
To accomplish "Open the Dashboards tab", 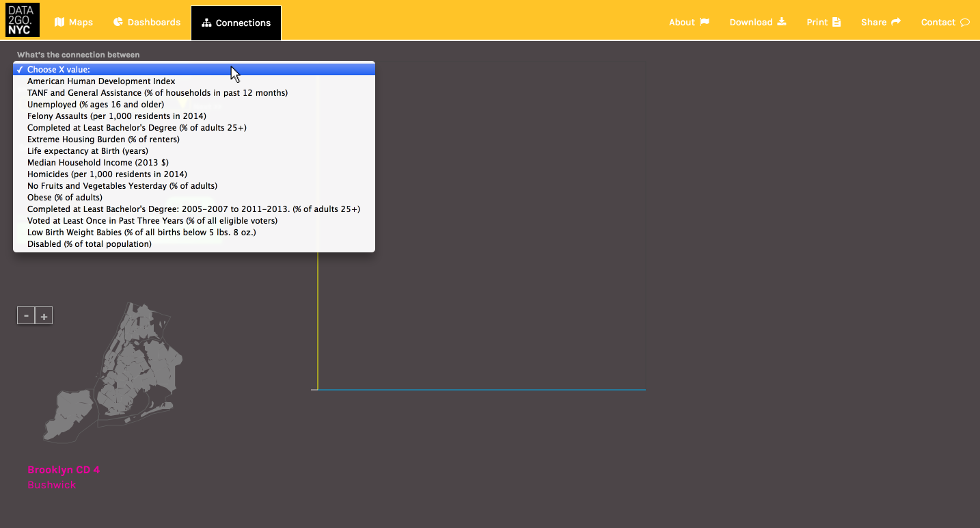I will click(x=147, y=22).
